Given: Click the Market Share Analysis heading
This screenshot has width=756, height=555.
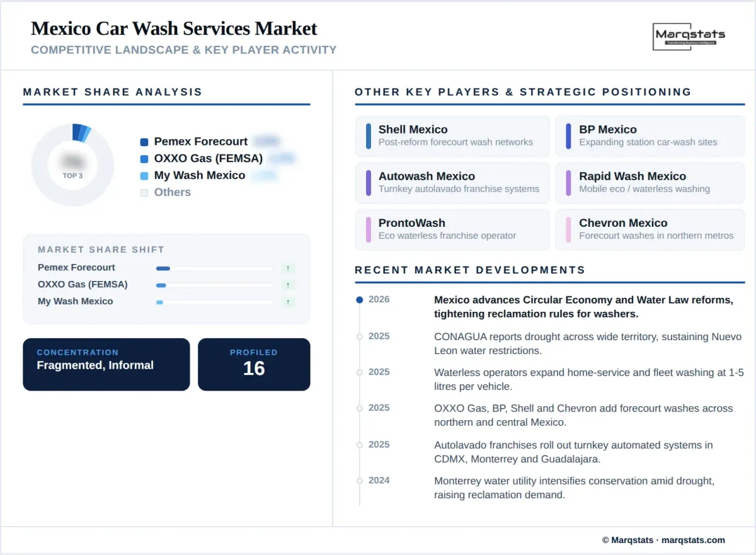Looking at the screenshot, I should click(113, 92).
